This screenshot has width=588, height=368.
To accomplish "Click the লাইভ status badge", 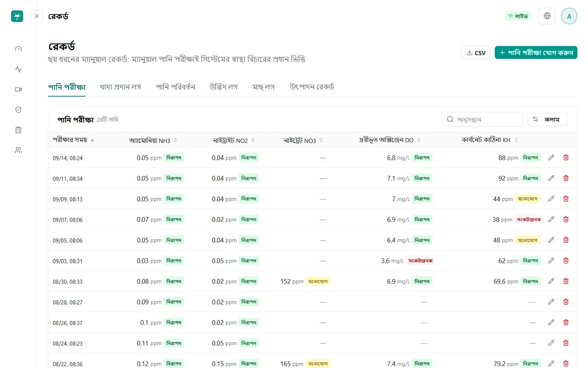I will (x=518, y=16).
